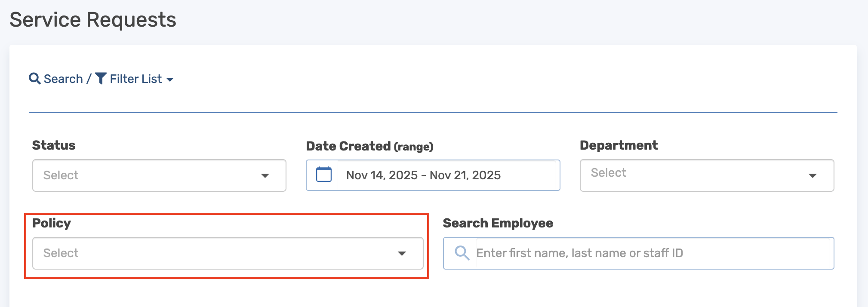Click the calendar icon in Date Created
This screenshot has height=307, width=868.
pos(323,175)
